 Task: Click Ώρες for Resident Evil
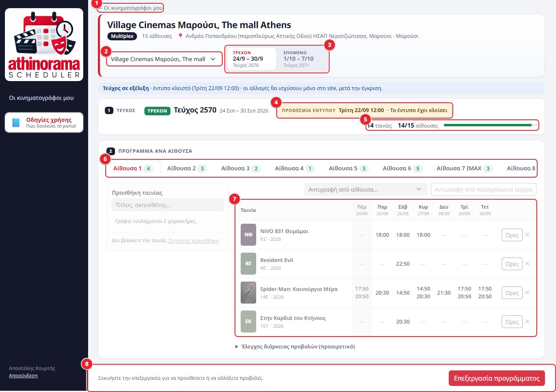click(x=512, y=264)
